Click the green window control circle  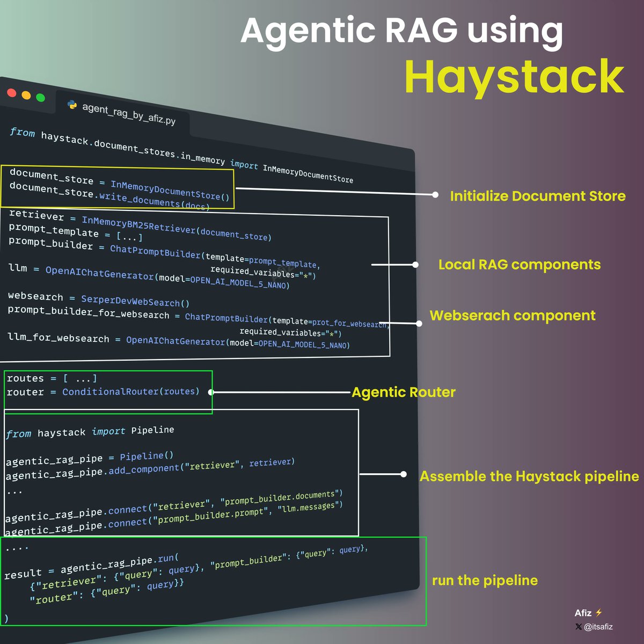coord(40,96)
